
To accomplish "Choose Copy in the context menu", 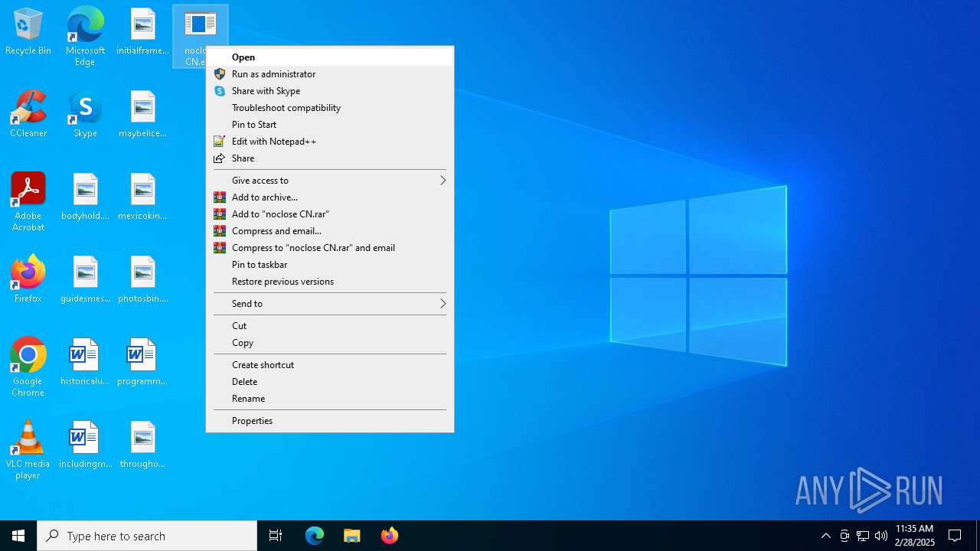I will 330,342.
